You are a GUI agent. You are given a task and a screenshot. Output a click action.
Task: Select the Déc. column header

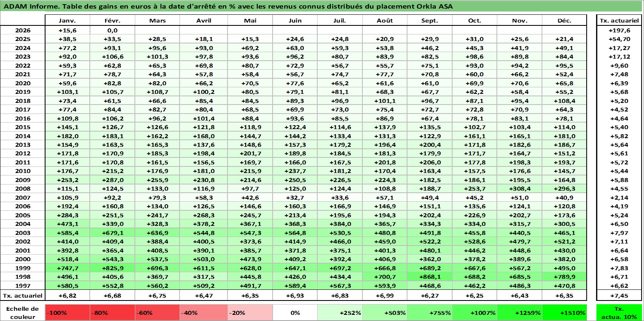coord(564,20)
